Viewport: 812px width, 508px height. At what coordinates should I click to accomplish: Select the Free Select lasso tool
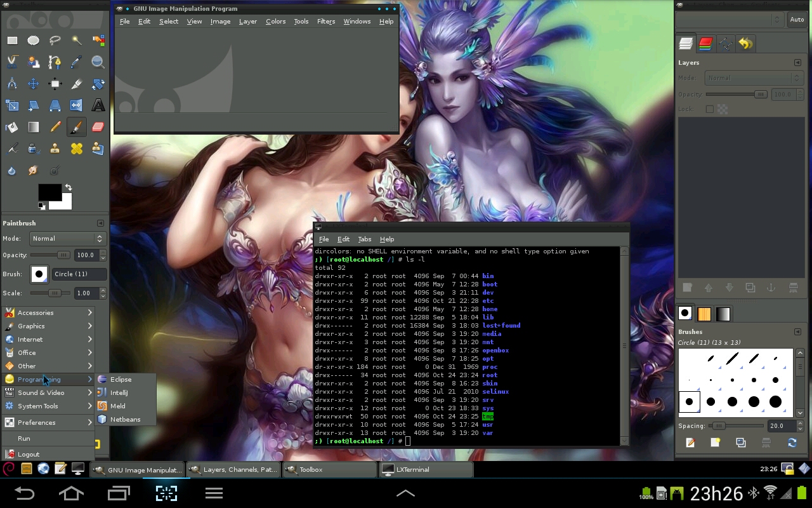coord(55,40)
